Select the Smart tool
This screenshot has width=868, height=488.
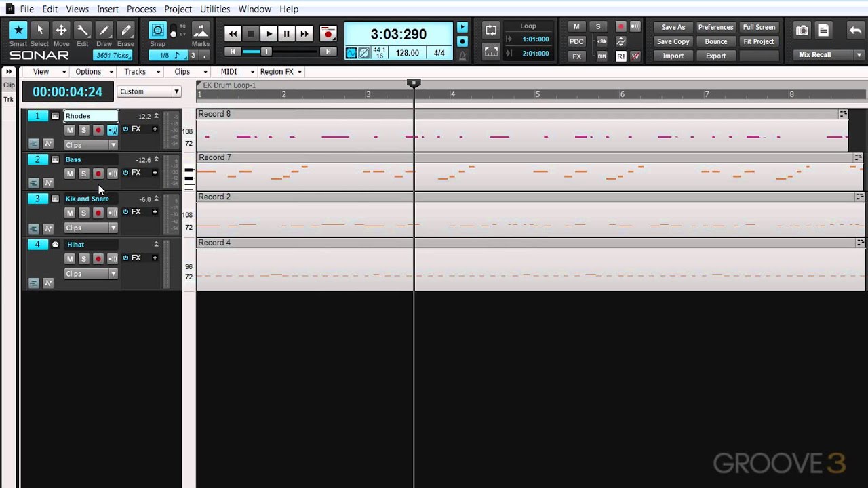click(x=18, y=30)
